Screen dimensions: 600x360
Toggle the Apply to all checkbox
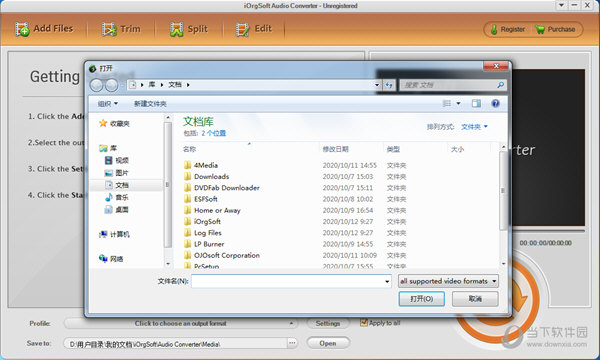coord(364,323)
